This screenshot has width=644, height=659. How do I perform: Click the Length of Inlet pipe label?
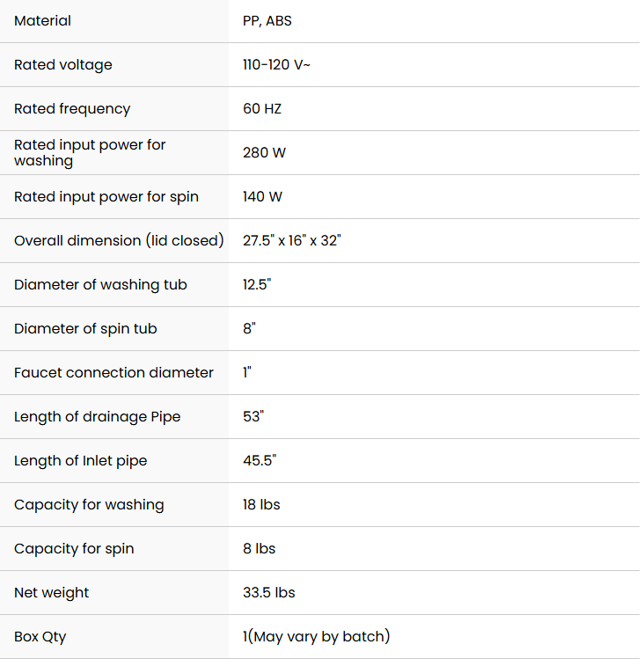[80, 460]
